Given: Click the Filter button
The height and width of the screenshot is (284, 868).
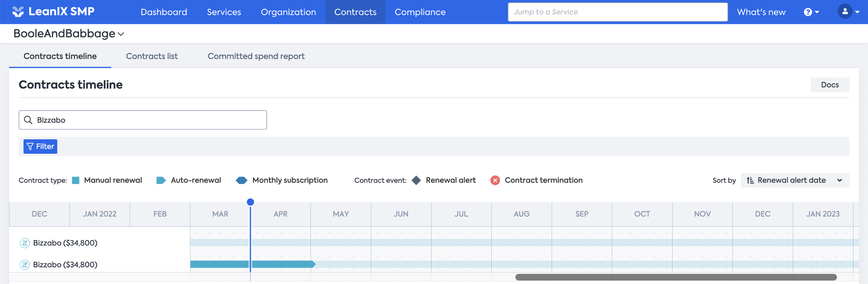Looking at the screenshot, I should tap(40, 147).
